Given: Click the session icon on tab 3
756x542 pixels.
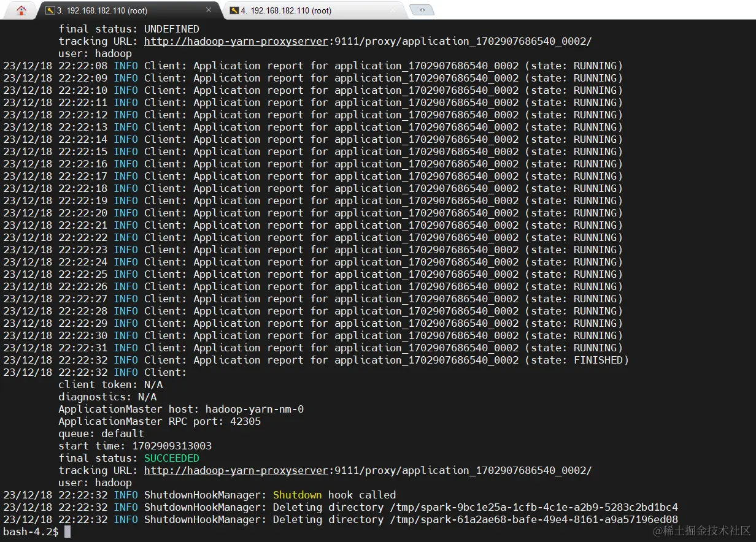Looking at the screenshot, I should pyautogui.click(x=50, y=10).
